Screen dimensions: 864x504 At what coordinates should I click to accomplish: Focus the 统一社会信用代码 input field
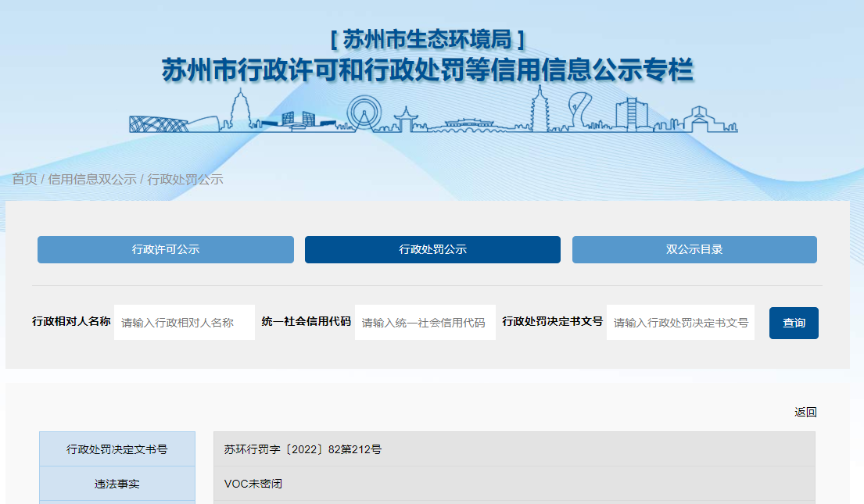(425, 322)
